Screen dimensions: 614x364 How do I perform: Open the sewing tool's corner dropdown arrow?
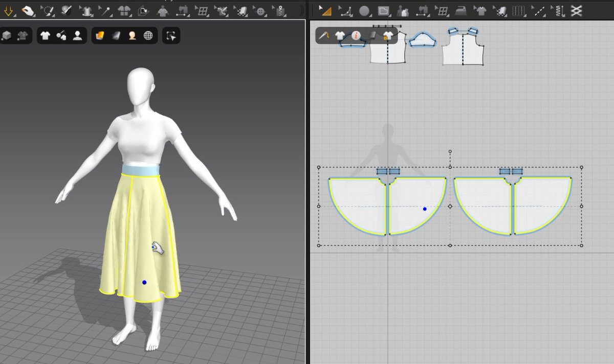click(x=188, y=16)
